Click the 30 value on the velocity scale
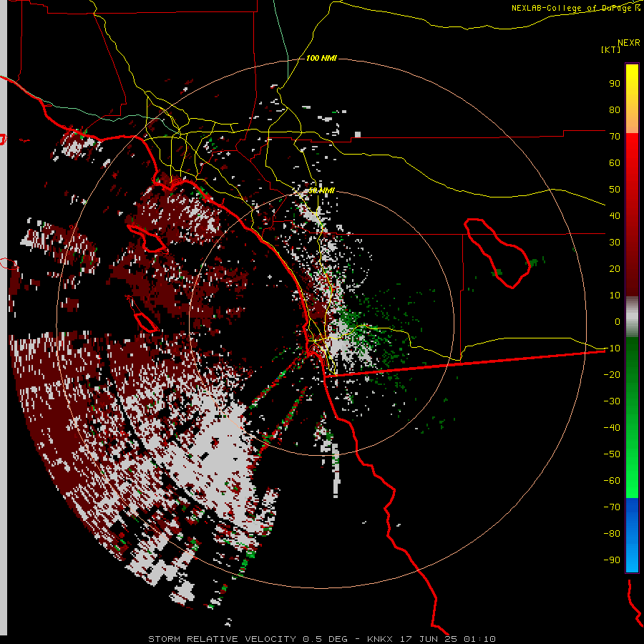This screenshot has height=644, width=644. pos(615,243)
